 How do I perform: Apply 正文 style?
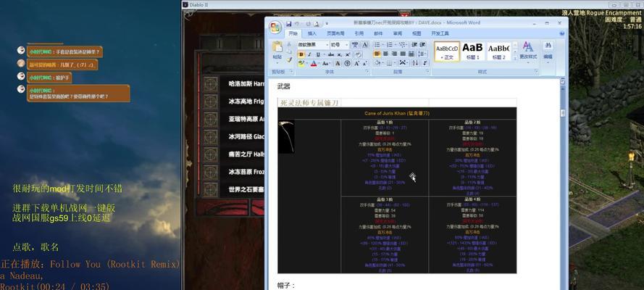click(x=447, y=51)
